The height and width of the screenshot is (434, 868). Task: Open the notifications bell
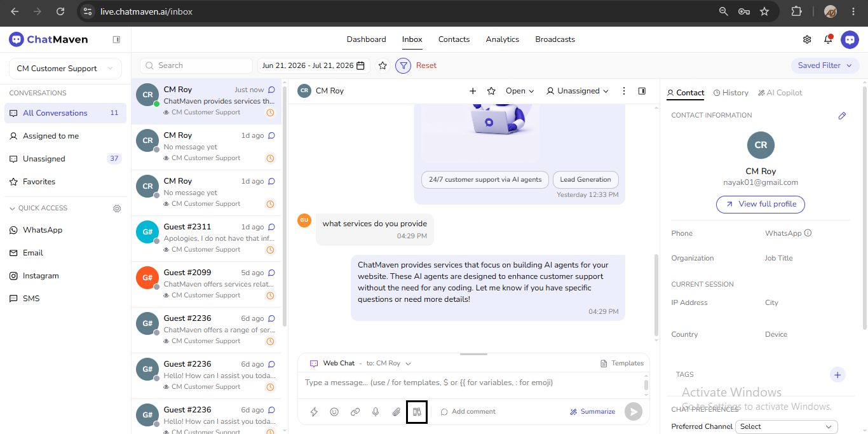pos(828,39)
